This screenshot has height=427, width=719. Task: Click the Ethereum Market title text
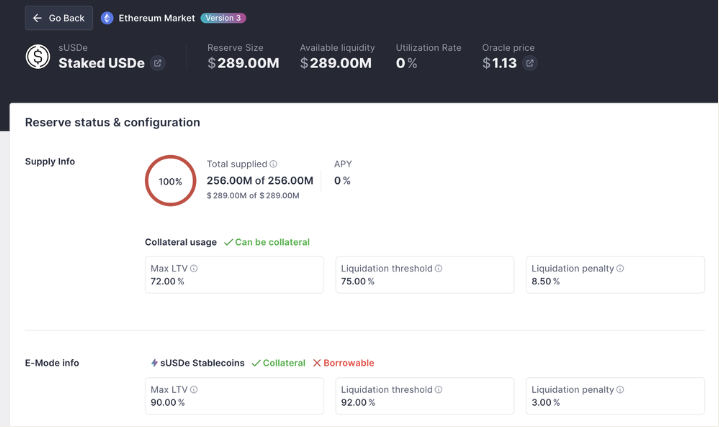(156, 18)
